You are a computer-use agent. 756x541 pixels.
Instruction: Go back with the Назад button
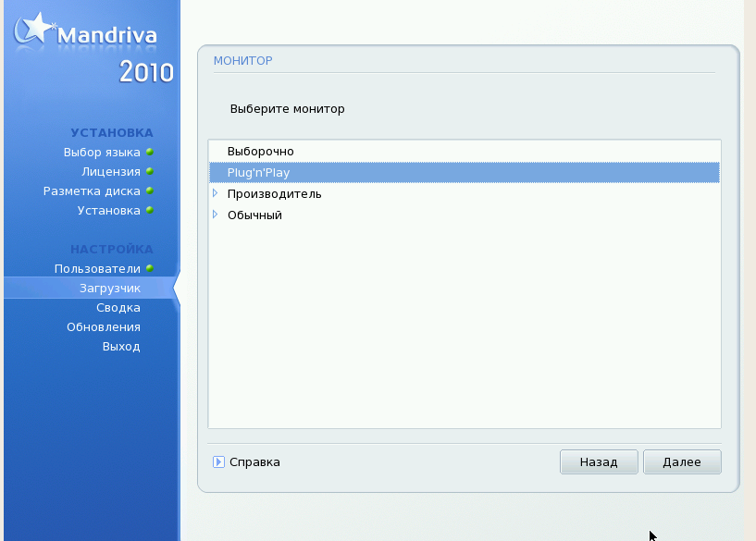coord(599,462)
